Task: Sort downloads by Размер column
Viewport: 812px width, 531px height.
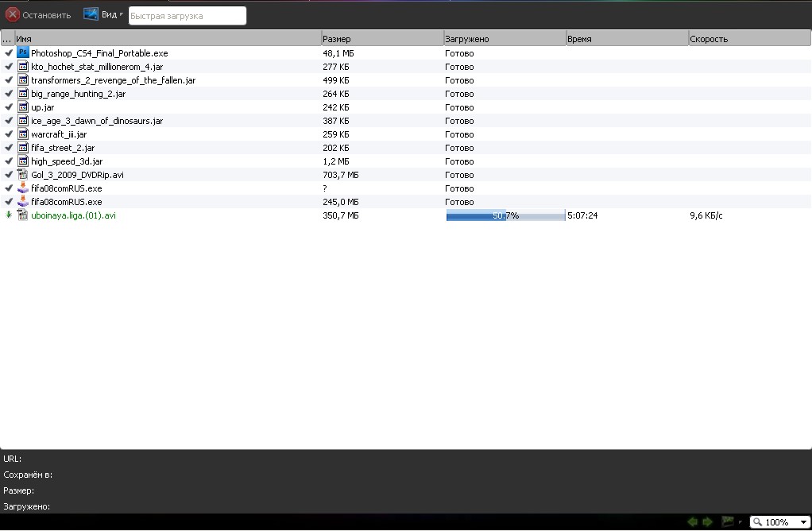Action: click(x=382, y=39)
